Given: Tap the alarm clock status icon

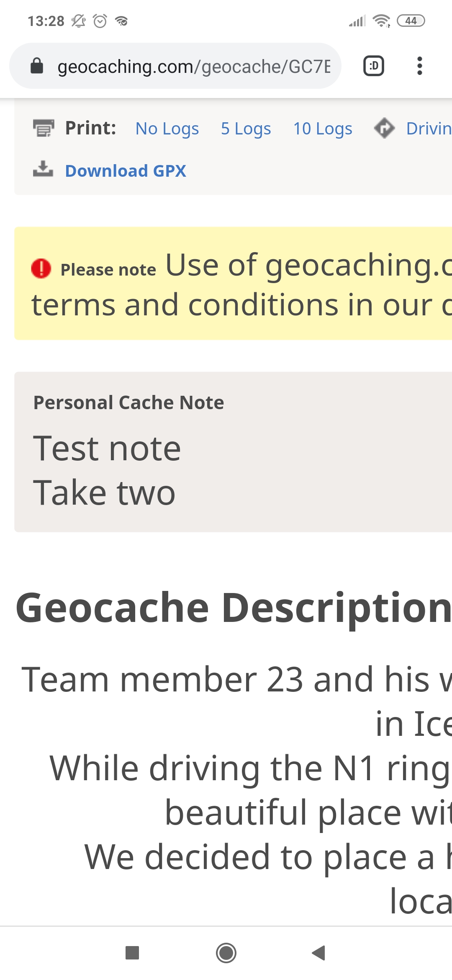Looking at the screenshot, I should (100, 21).
